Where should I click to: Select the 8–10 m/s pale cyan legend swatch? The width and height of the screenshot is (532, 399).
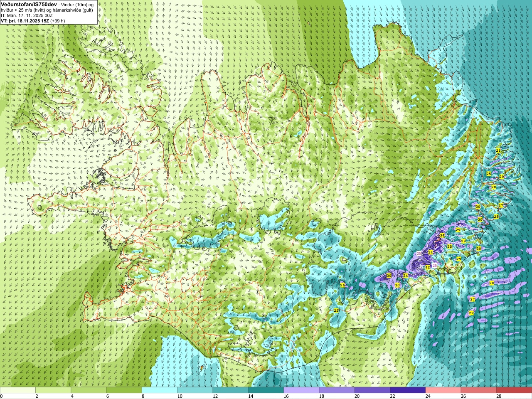tap(160, 390)
